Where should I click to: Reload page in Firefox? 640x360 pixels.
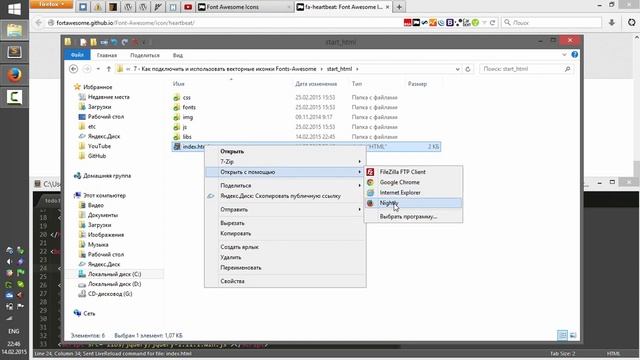click(492, 23)
